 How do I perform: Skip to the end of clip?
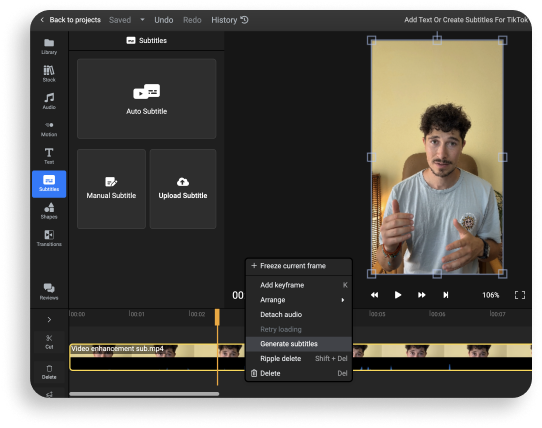pyautogui.click(x=446, y=295)
